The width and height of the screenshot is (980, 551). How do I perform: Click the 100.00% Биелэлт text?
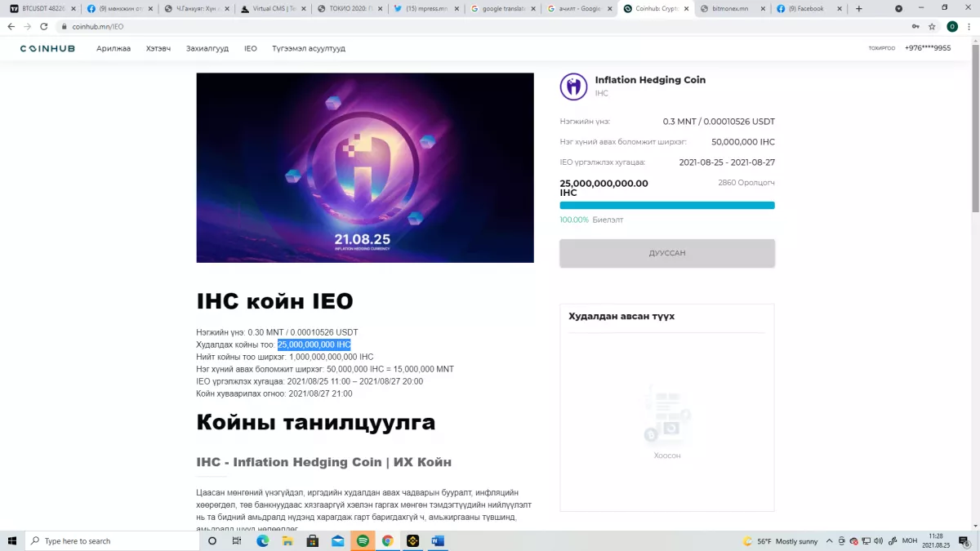[x=592, y=220]
